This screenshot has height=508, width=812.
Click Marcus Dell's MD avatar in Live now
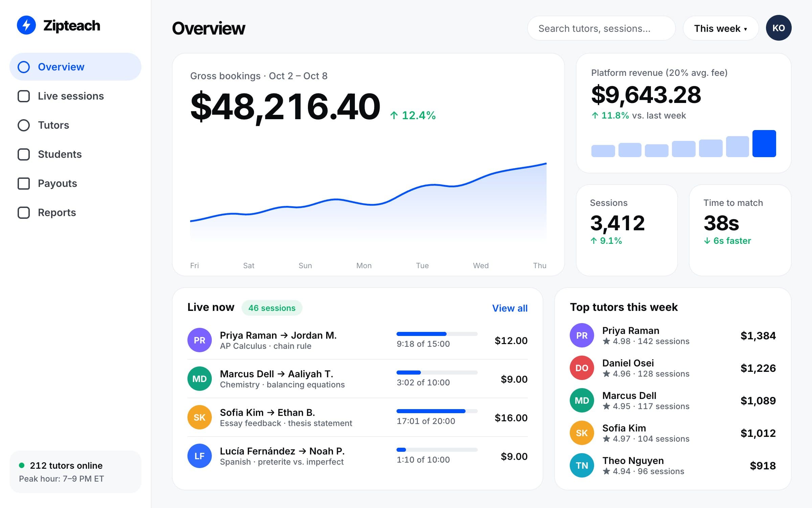200,379
